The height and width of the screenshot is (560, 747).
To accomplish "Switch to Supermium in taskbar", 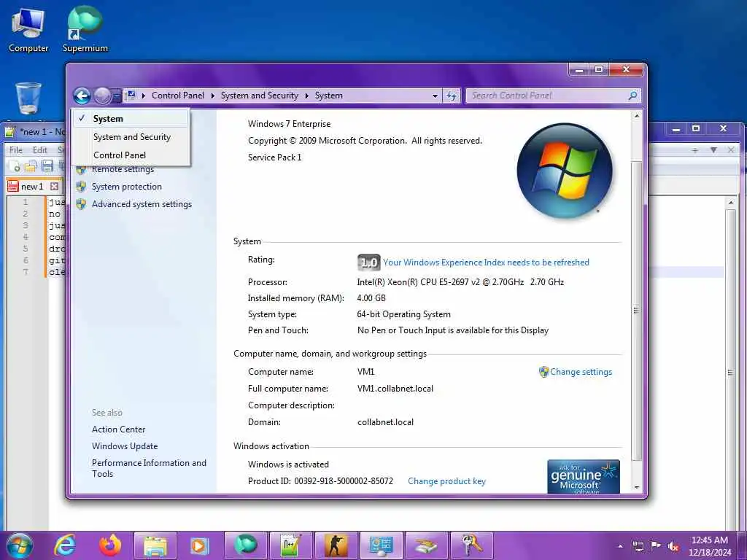I will point(245,545).
